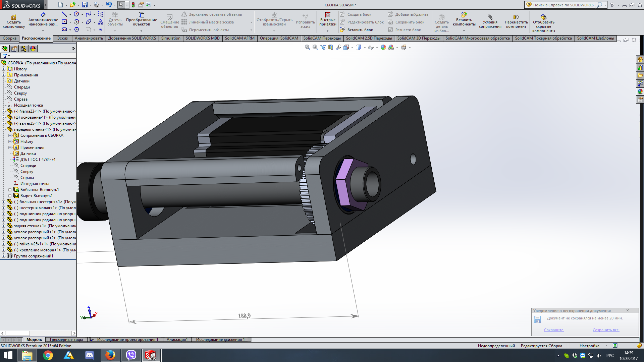Viewport: 644px width, 362px height.
Task: Open the ConfigurationManager tab icon
Action: [23, 49]
